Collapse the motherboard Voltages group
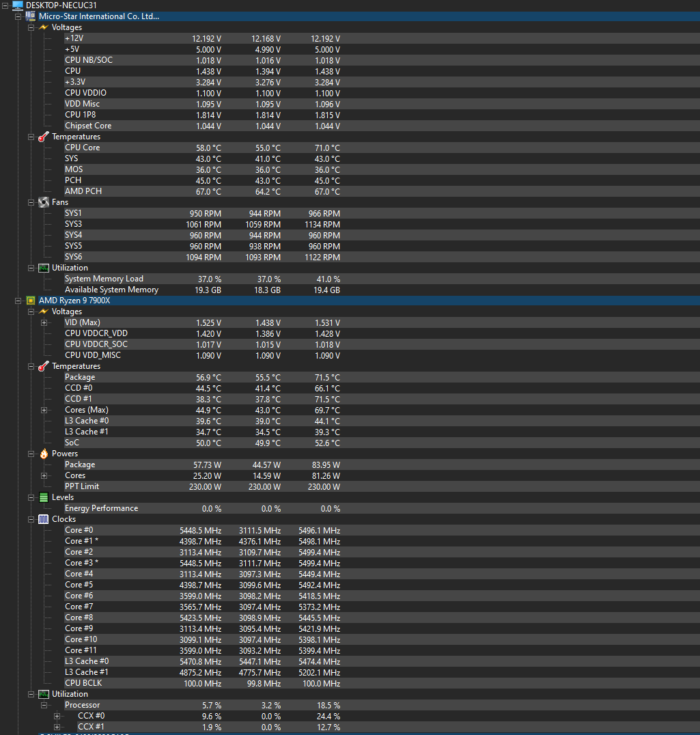The height and width of the screenshot is (735, 700). point(31,27)
